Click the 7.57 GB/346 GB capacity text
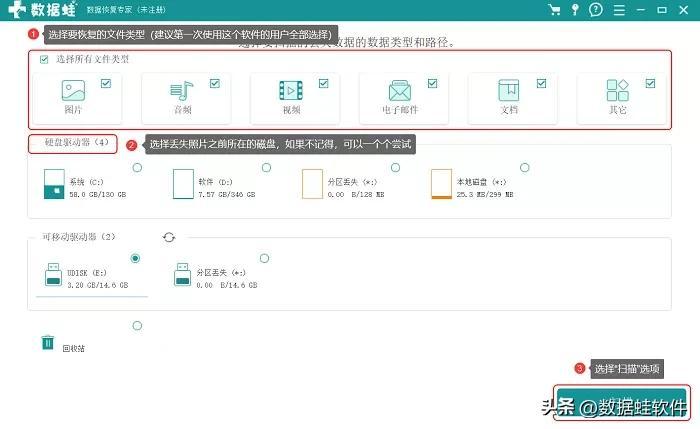This screenshot has height=429, width=700. [x=227, y=195]
